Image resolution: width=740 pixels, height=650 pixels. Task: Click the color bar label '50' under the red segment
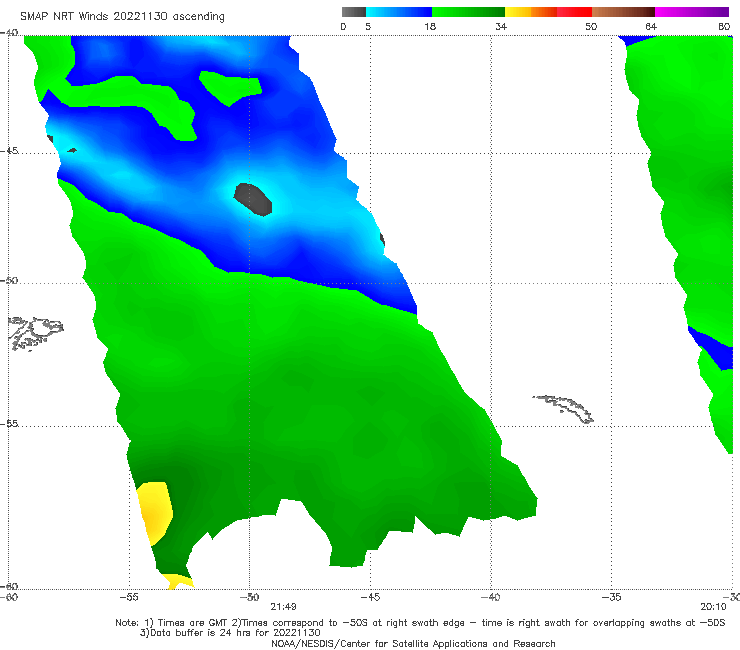point(591,26)
